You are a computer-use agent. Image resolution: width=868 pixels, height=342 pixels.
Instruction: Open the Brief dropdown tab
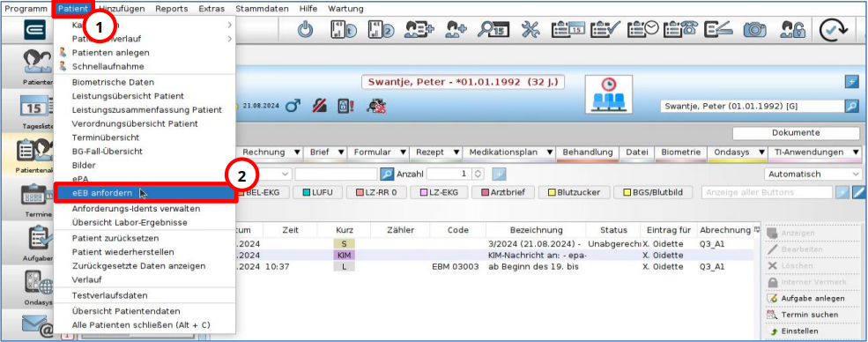click(327, 152)
